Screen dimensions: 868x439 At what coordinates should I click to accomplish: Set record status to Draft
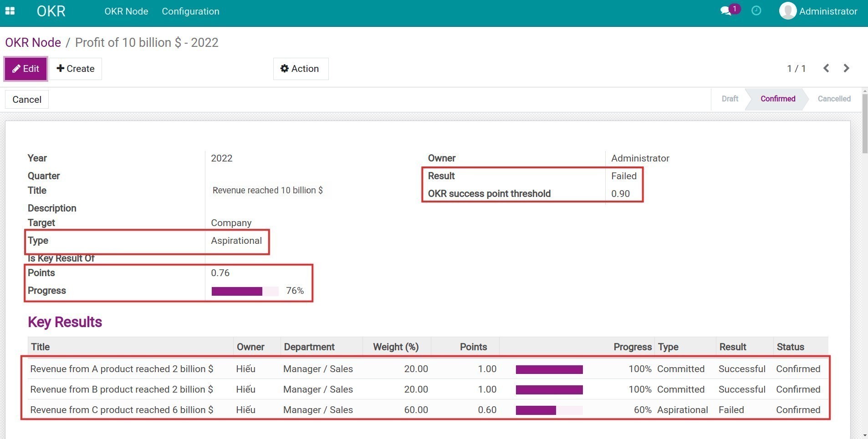click(x=729, y=99)
